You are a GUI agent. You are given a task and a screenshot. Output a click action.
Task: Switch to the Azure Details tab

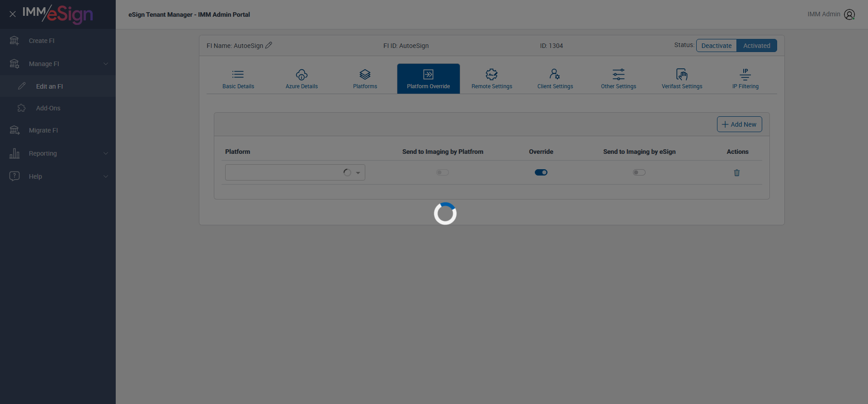point(302,79)
